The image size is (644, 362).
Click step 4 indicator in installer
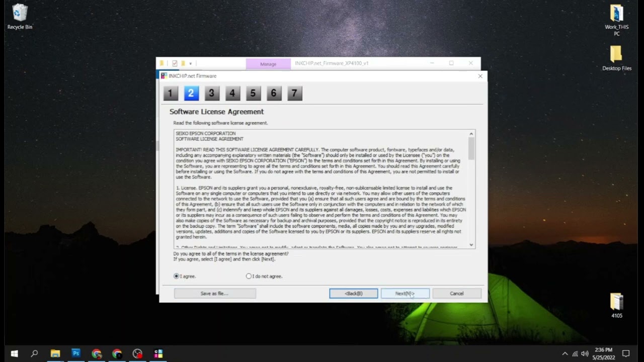point(232,93)
